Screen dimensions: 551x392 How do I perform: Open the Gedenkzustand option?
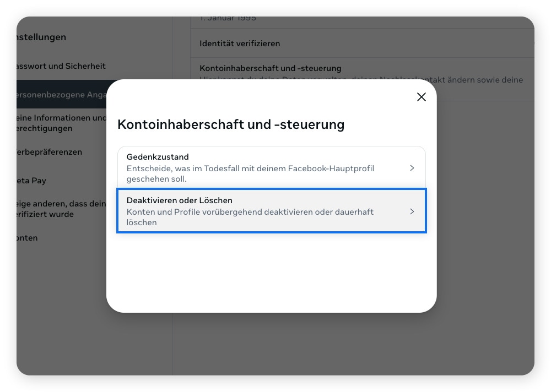[x=271, y=167]
